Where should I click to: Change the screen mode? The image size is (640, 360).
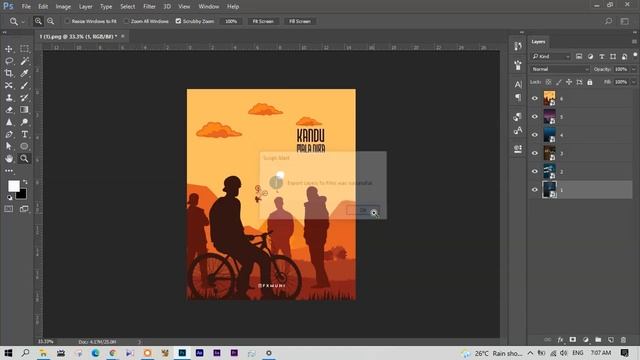click(24, 209)
